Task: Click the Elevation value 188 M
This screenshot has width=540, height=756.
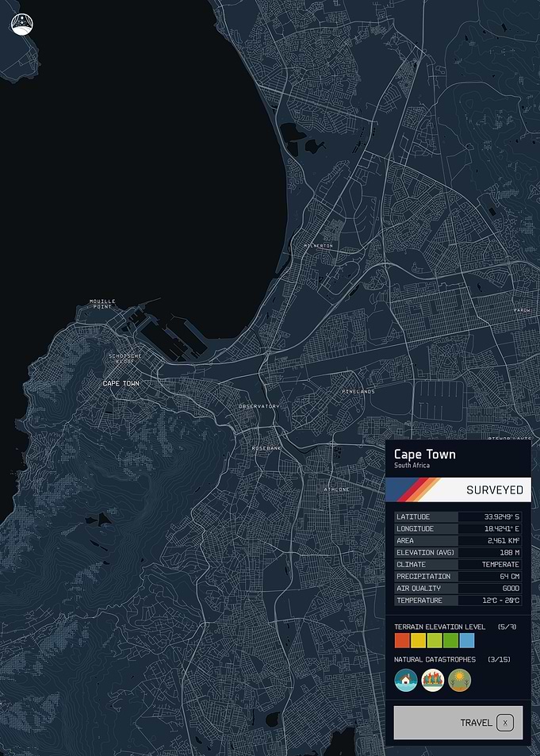Action: (x=510, y=553)
